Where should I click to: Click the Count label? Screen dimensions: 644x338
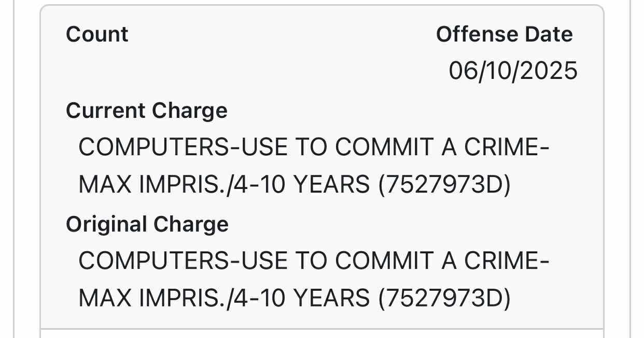[x=97, y=34]
